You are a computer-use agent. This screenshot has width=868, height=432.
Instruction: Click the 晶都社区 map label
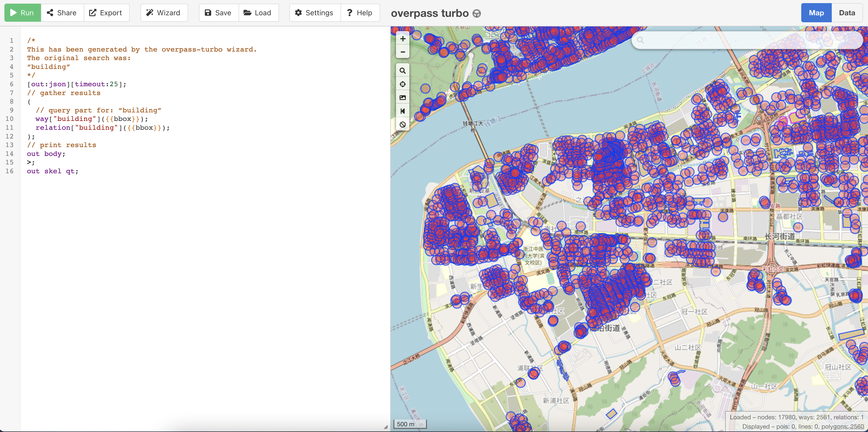pos(790,216)
